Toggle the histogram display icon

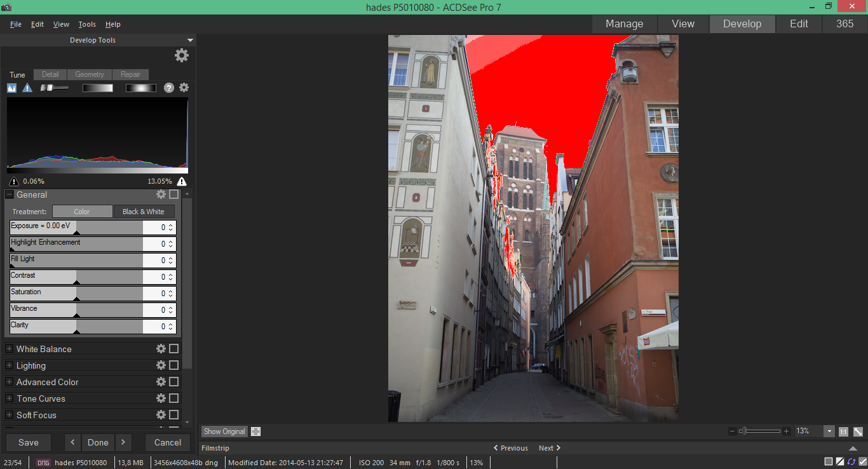point(12,88)
